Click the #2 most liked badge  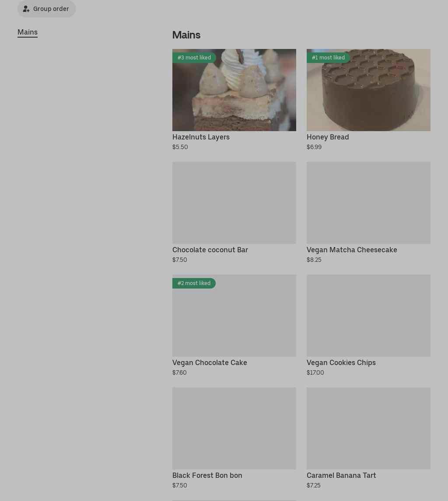point(194,283)
